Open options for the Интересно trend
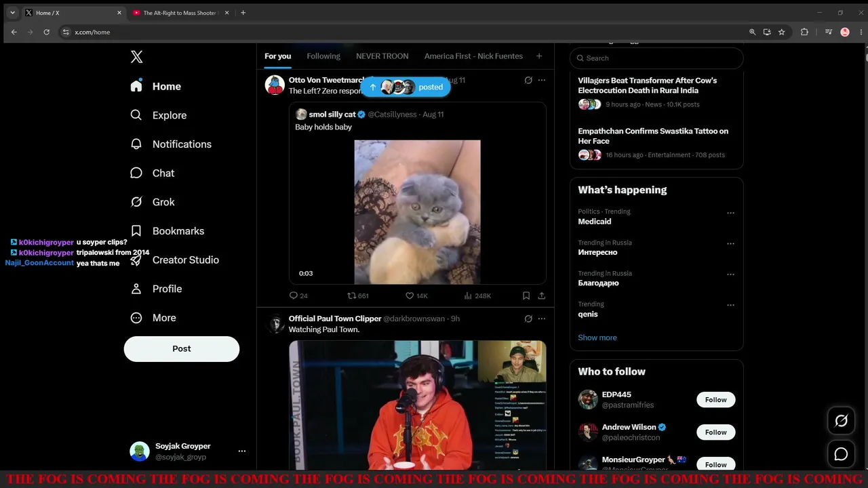Image resolution: width=868 pixels, height=488 pixels. pos(730,243)
